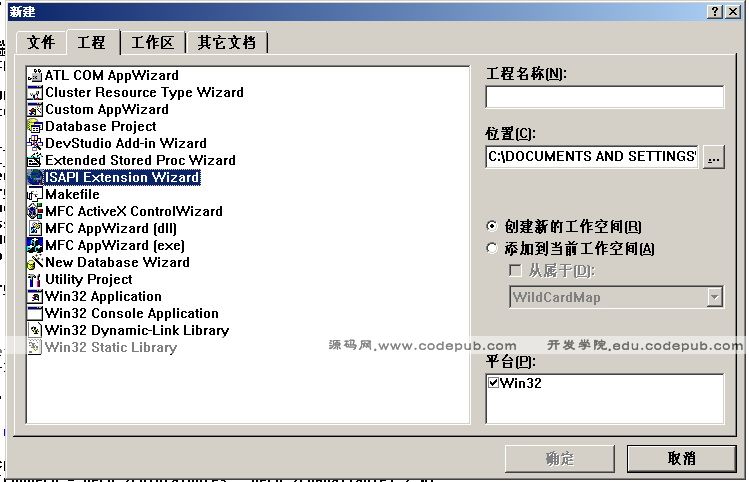Select Win32 Static Library text
This screenshot has width=749, height=482.
point(111,347)
